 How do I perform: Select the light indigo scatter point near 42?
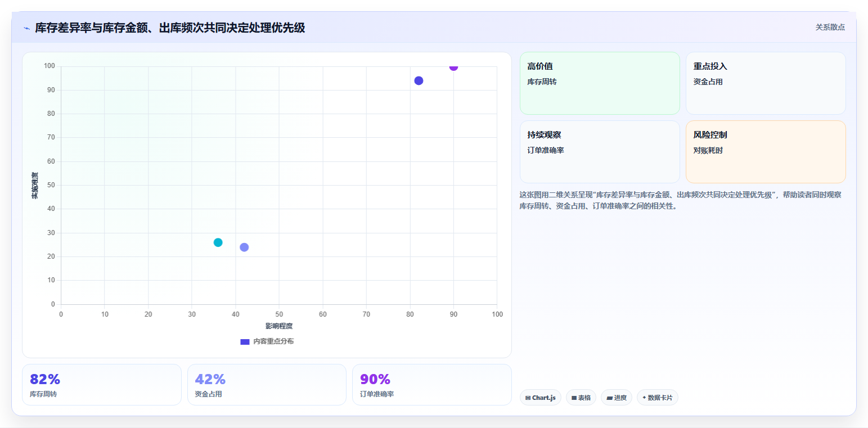pyautogui.click(x=244, y=247)
